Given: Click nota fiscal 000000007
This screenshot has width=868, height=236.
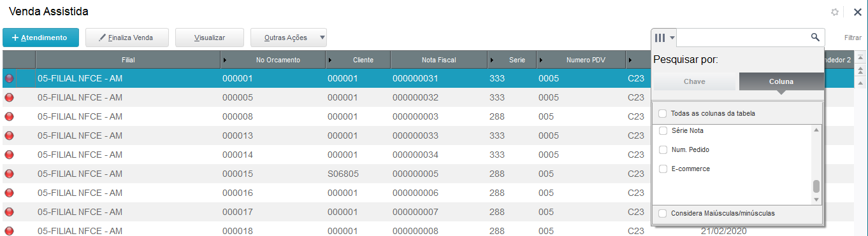Looking at the screenshot, I should 416,212.
